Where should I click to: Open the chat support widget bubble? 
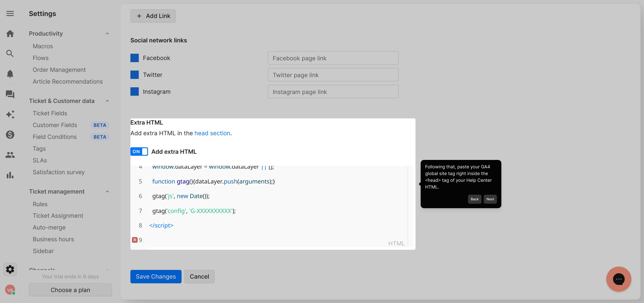pos(618,279)
